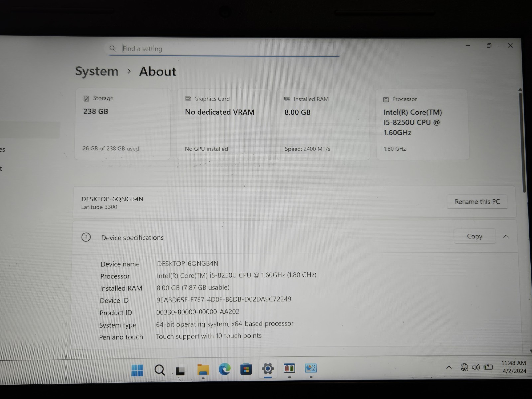532x399 pixels.
Task: Show hidden system tray icons
Action: [x=449, y=367]
